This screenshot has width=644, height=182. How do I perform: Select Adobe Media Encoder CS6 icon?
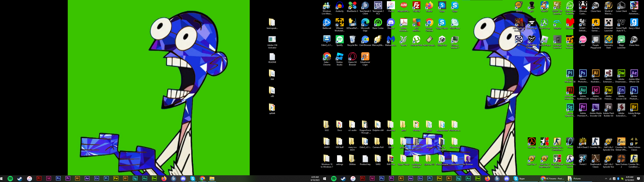(x=595, y=110)
